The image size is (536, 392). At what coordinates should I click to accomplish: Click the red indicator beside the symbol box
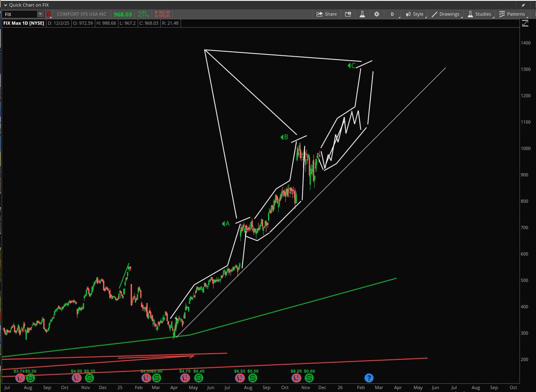click(49, 14)
